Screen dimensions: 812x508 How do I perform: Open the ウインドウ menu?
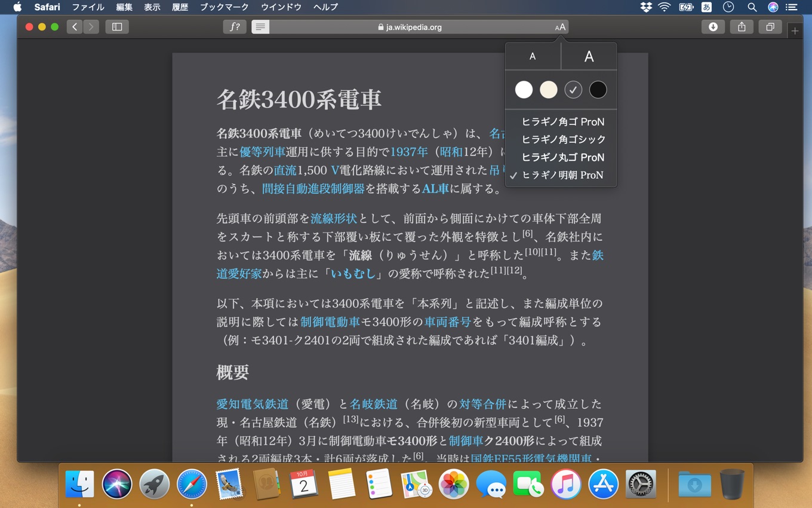(281, 7)
